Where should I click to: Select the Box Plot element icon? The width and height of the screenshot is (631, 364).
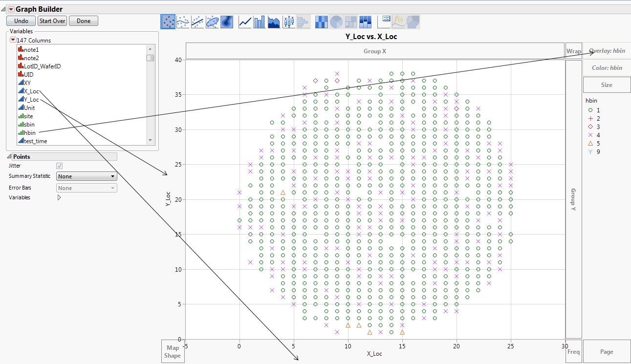(288, 21)
